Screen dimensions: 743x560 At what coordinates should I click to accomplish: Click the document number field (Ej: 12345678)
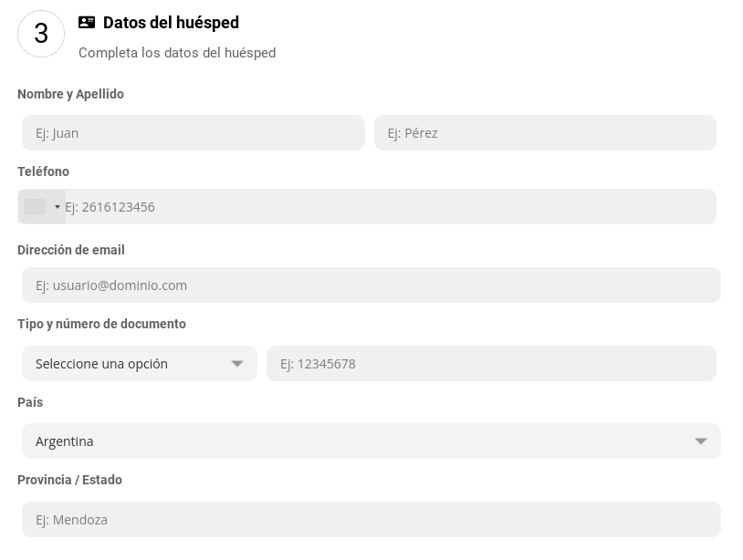tap(491, 364)
